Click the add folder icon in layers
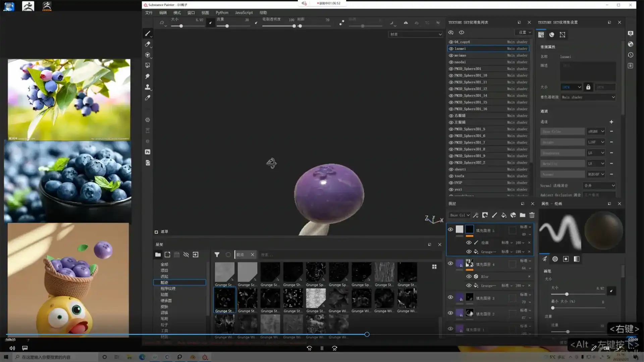This screenshot has height=362, width=644. click(x=522, y=215)
